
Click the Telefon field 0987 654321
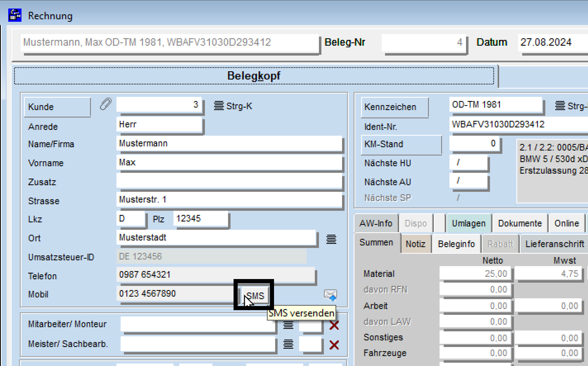pyautogui.click(x=215, y=275)
